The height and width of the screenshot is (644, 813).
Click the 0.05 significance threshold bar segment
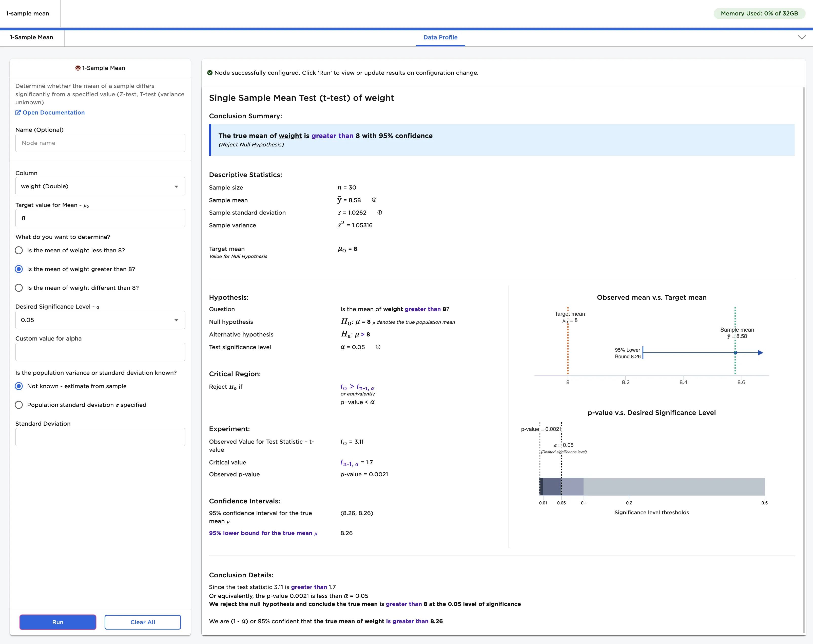click(x=552, y=486)
